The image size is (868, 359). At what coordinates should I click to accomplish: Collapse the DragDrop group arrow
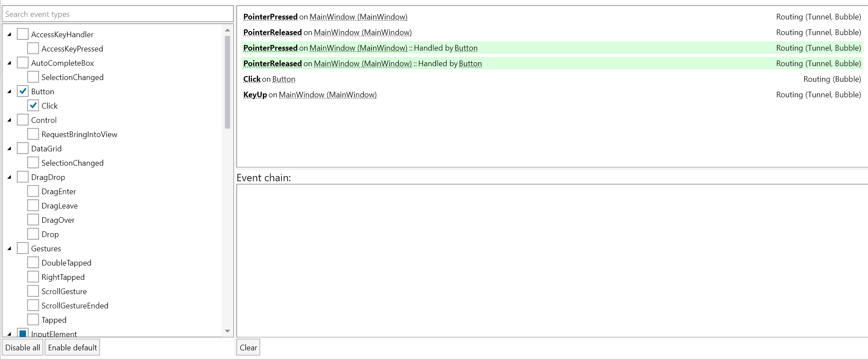[10, 177]
